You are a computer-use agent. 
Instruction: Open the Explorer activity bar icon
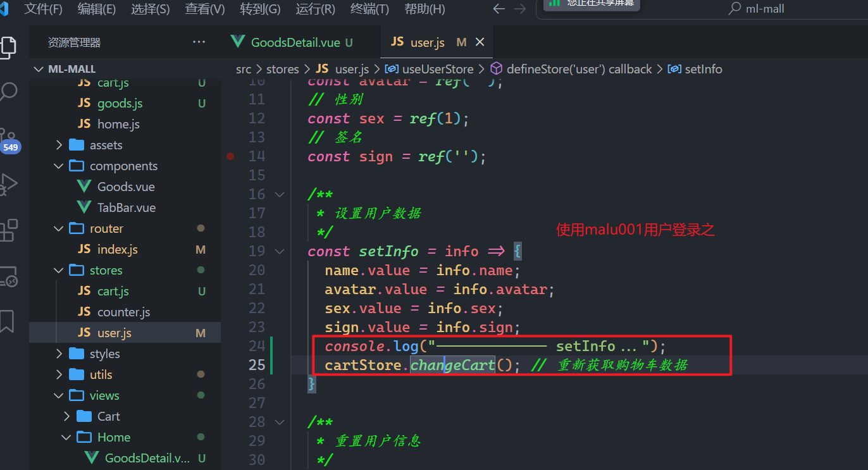pyautogui.click(x=7, y=46)
